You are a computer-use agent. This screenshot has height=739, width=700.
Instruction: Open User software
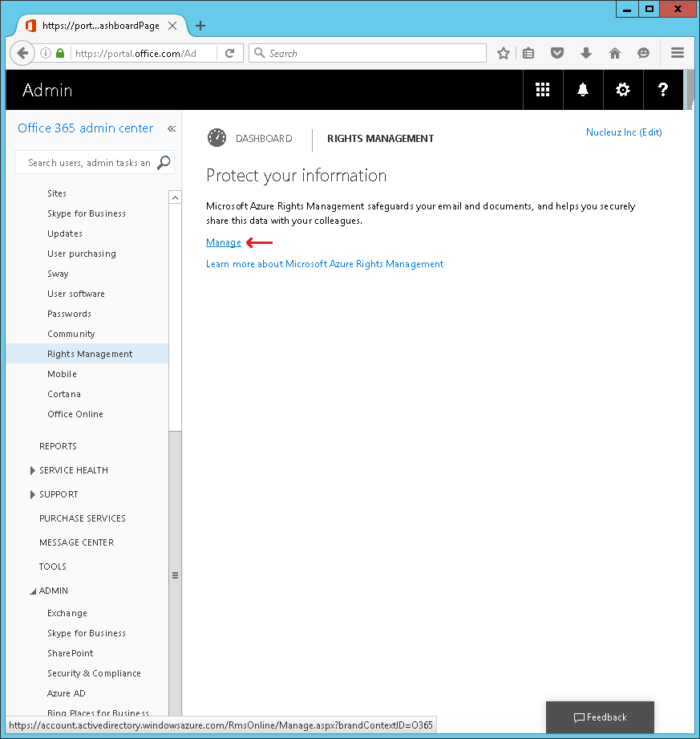click(x=76, y=294)
